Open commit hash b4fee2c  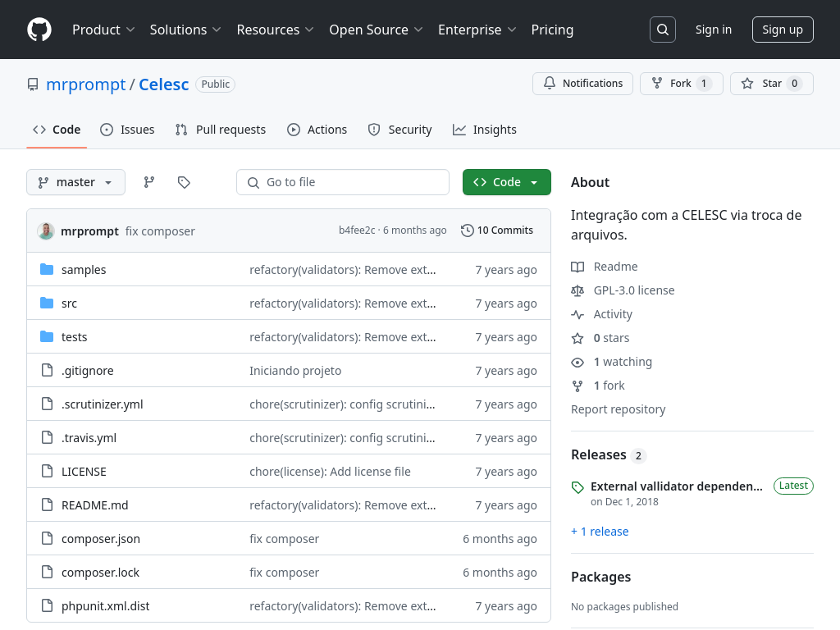[357, 231]
